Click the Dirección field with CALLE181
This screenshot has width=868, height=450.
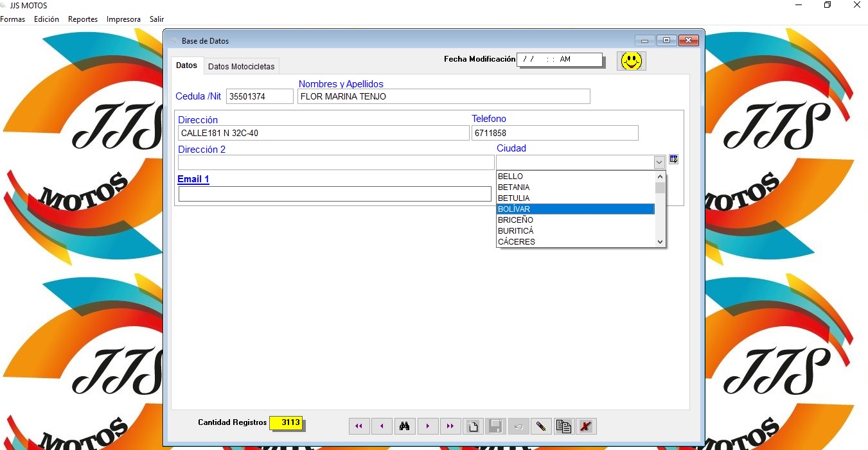pyautogui.click(x=324, y=133)
